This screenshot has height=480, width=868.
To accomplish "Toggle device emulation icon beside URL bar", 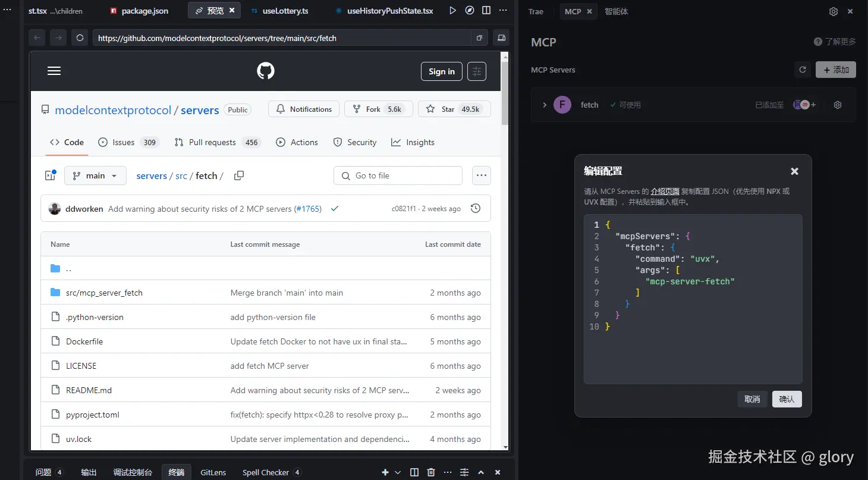I will tap(501, 38).
